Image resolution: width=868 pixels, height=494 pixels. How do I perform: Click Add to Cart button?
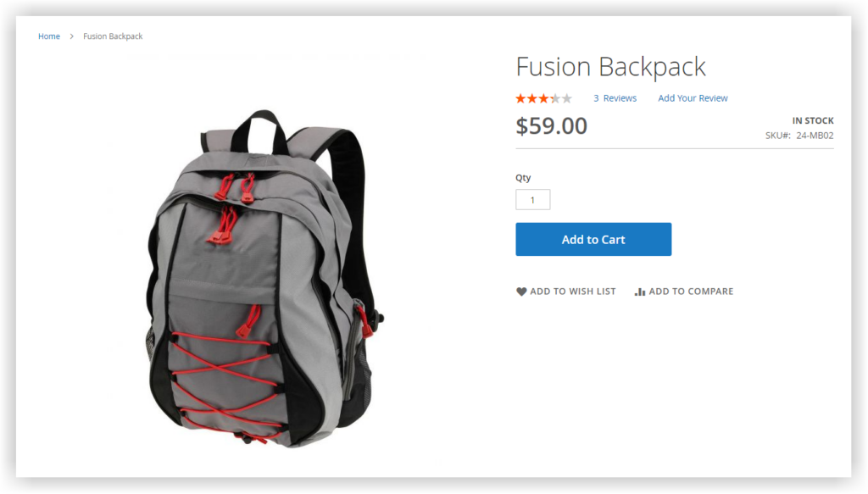[x=593, y=239]
